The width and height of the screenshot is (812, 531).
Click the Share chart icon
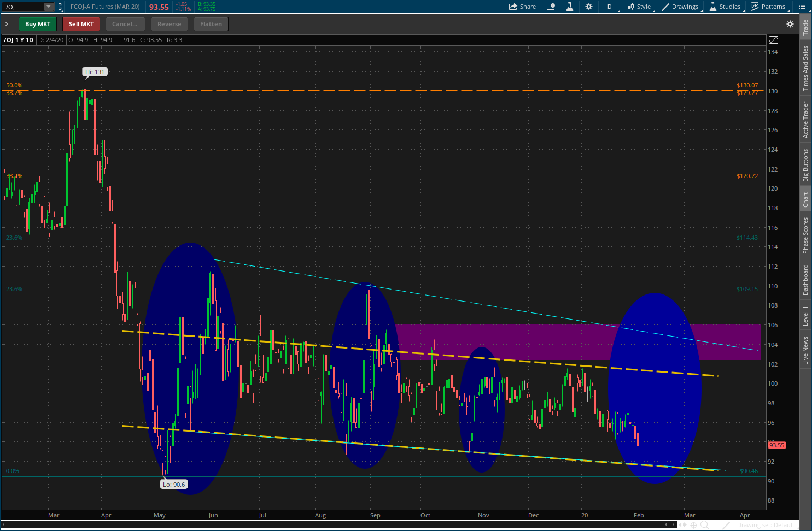(x=522, y=7)
